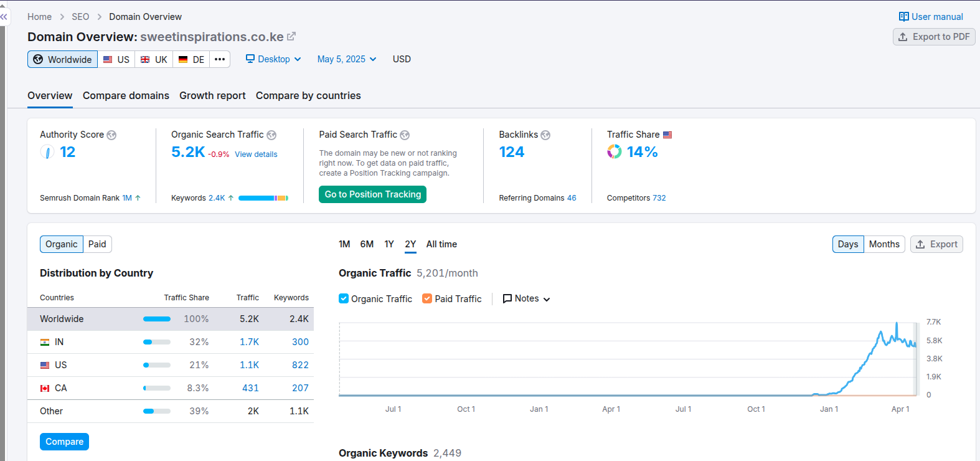The width and height of the screenshot is (980, 461).
Task: Click globe icon next to Backlinks
Action: pos(545,135)
